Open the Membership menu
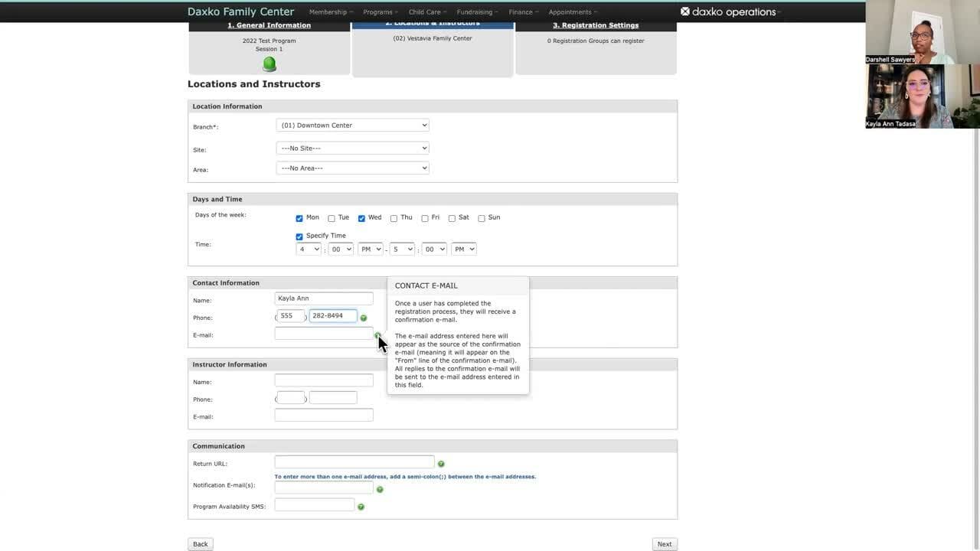Viewport: 980px width, 551px height. [x=331, y=12]
